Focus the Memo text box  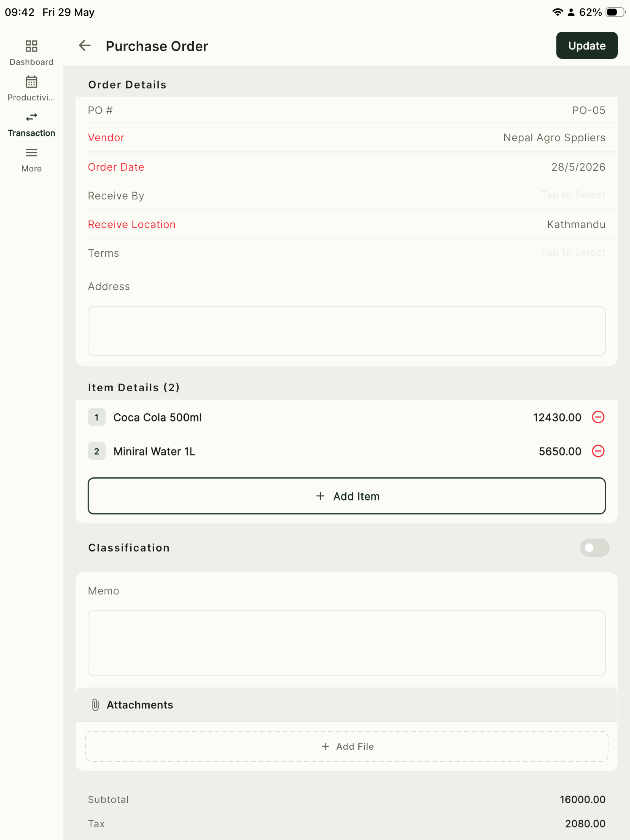(x=346, y=643)
